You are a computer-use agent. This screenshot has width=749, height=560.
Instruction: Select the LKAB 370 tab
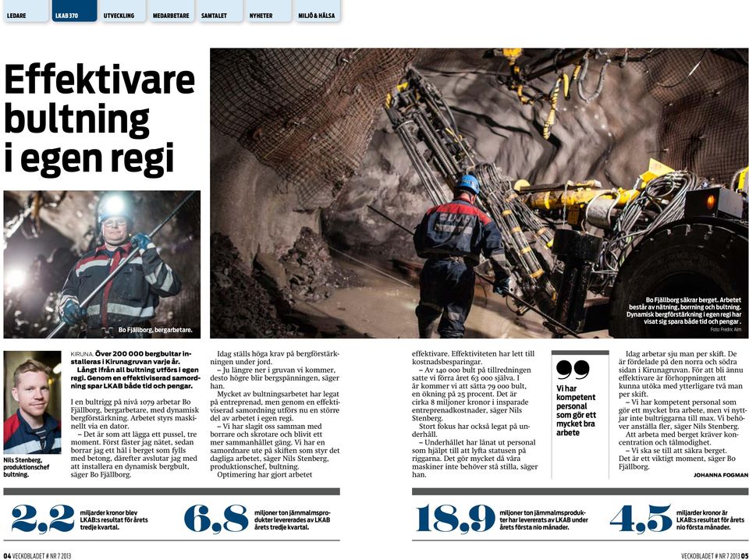(74, 11)
